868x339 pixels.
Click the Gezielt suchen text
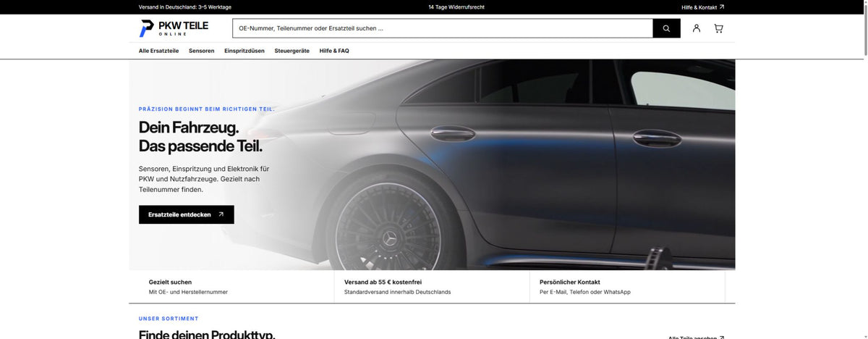[x=170, y=282]
